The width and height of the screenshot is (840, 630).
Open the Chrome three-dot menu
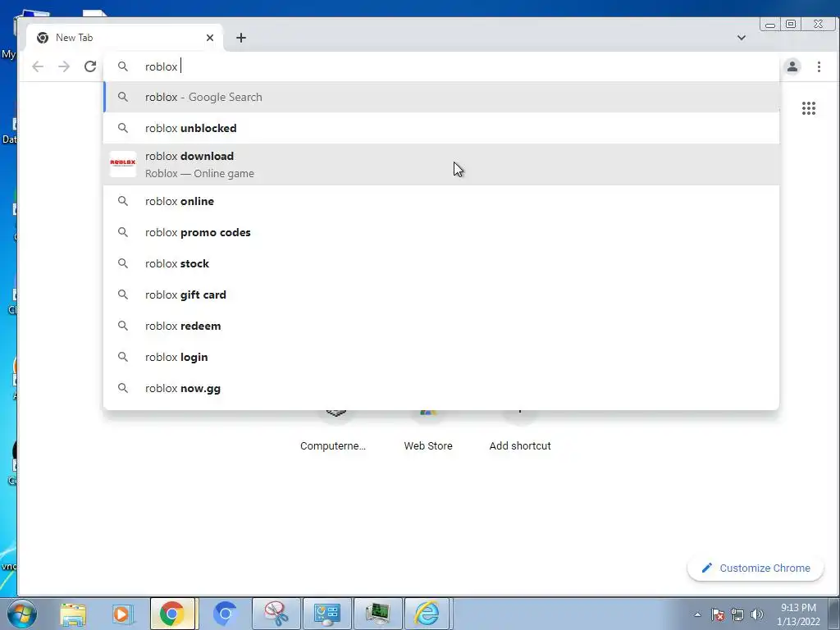pos(819,66)
